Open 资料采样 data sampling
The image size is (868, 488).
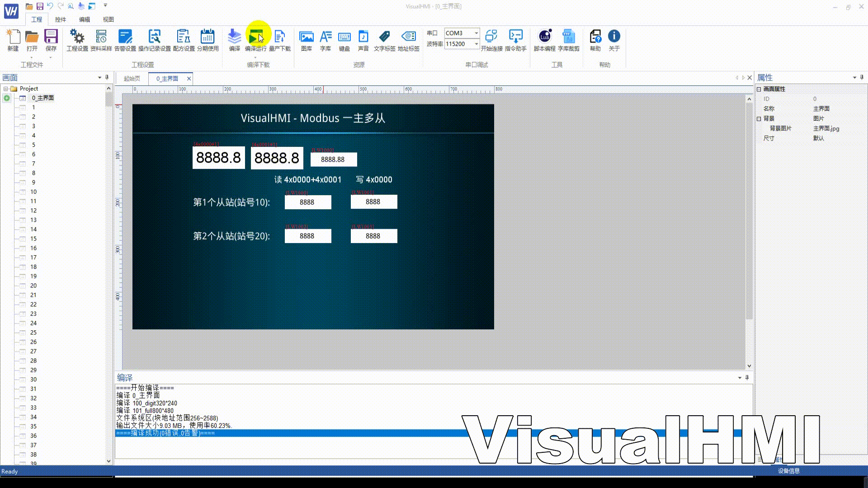click(101, 40)
